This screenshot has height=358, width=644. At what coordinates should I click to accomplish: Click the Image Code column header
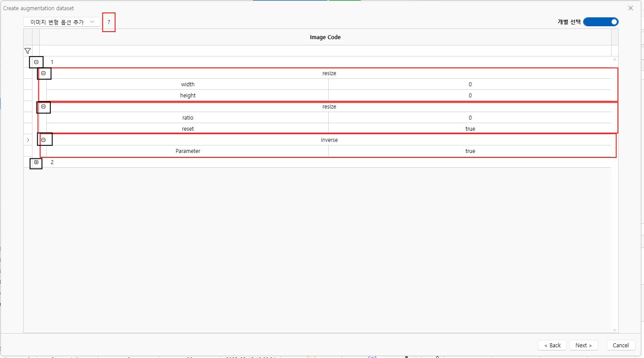pyautogui.click(x=325, y=37)
